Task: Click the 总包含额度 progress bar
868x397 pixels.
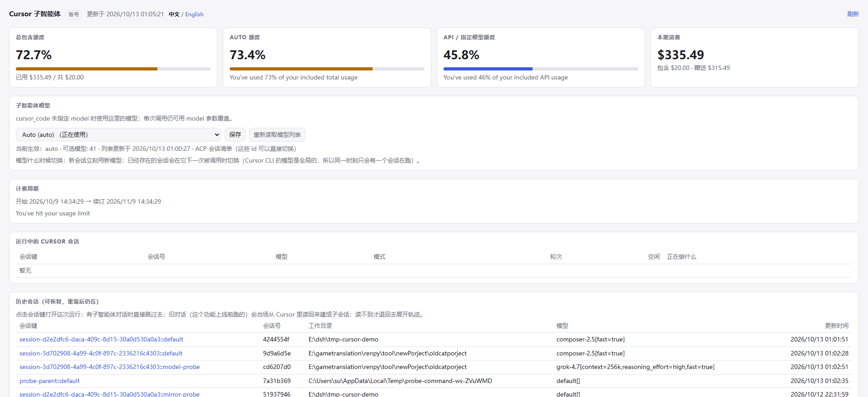Action: (113, 69)
